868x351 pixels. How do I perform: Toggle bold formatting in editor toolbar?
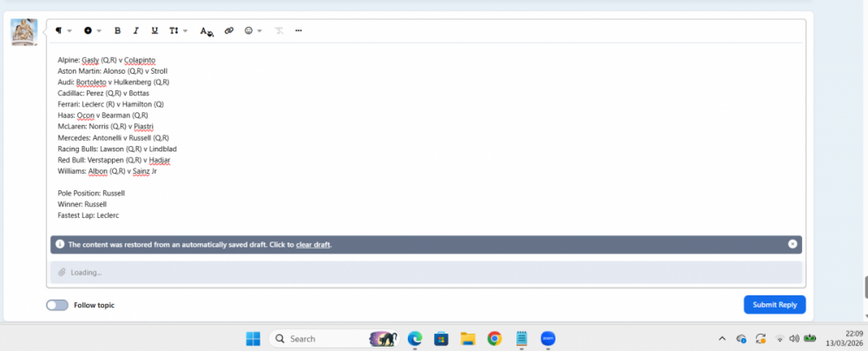tap(117, 30)
